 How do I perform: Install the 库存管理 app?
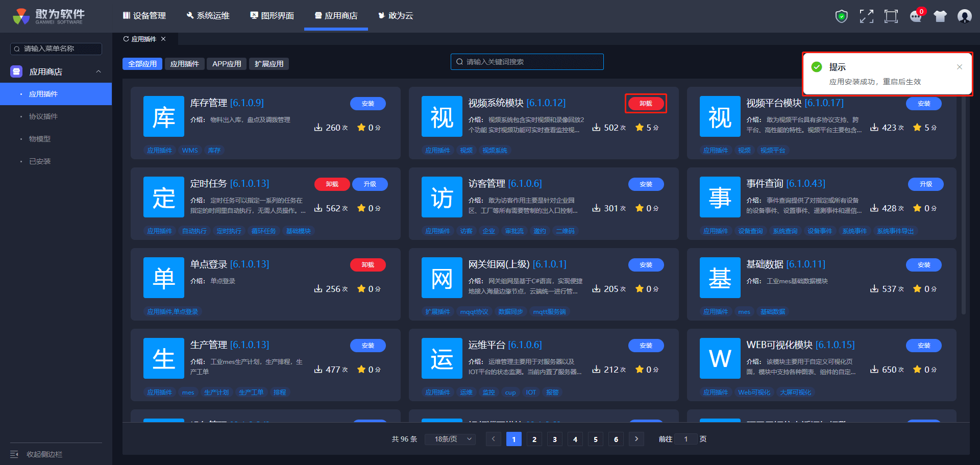[x=368, y=104]
